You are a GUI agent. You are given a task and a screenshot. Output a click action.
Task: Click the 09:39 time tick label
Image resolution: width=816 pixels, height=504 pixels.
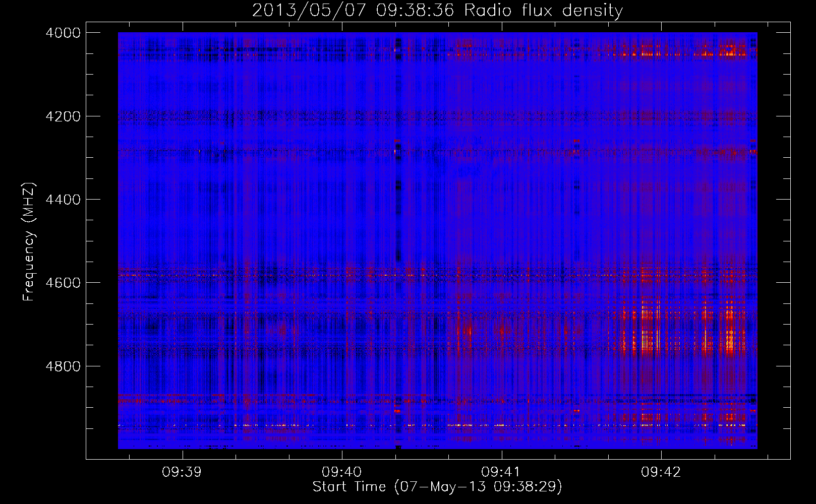[182, 472]
